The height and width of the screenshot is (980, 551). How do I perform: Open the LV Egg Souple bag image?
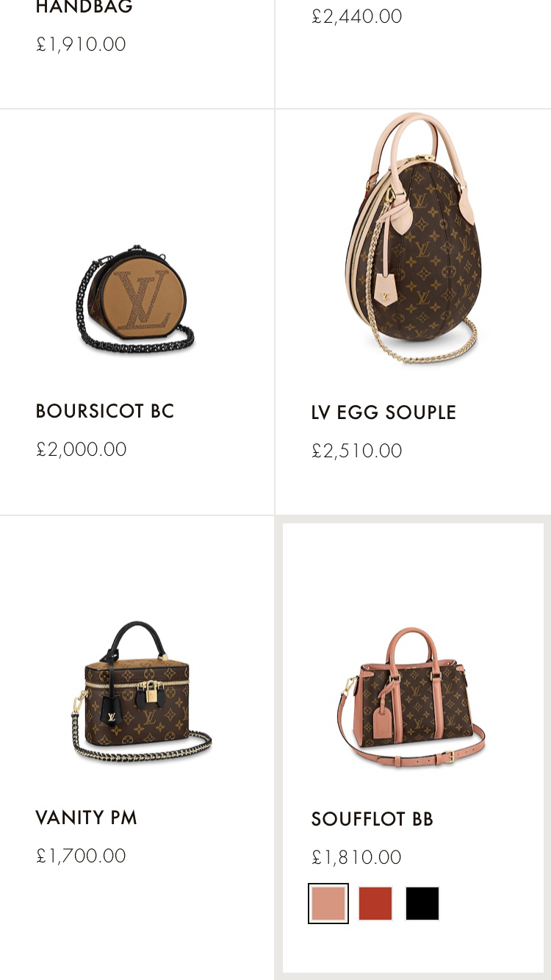(413, 237)
